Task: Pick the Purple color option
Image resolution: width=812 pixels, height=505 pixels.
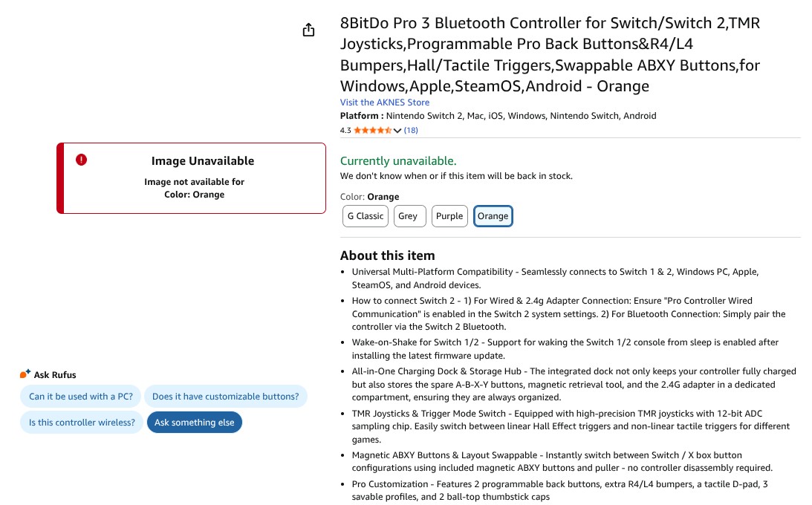Action: pyautogui.click(x=449, y=216)
